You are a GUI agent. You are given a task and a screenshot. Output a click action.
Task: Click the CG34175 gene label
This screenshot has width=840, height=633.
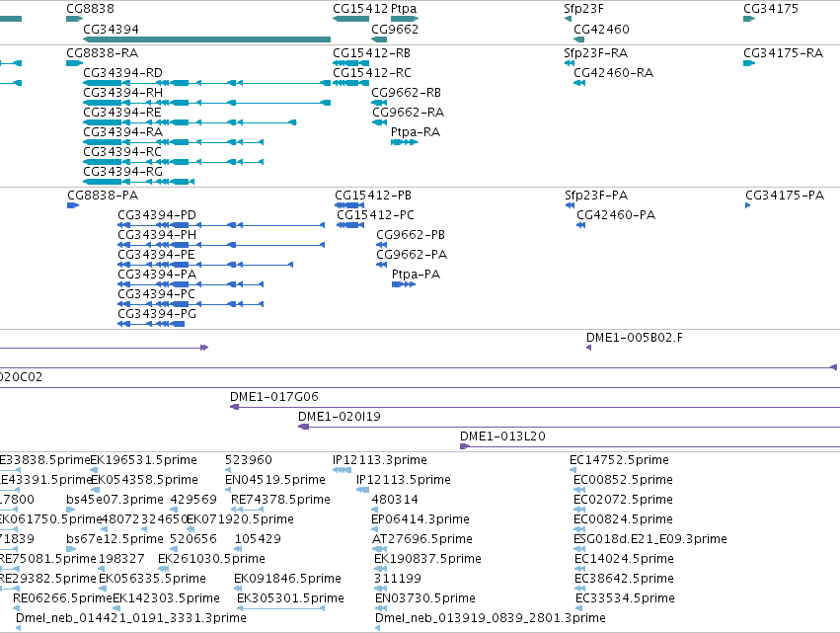point(770,9)
